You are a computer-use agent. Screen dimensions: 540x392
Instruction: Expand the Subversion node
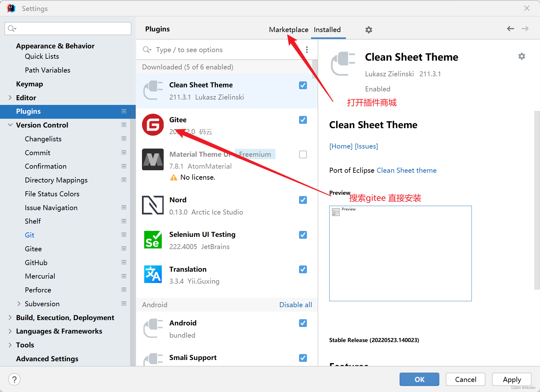pos(19,304)
